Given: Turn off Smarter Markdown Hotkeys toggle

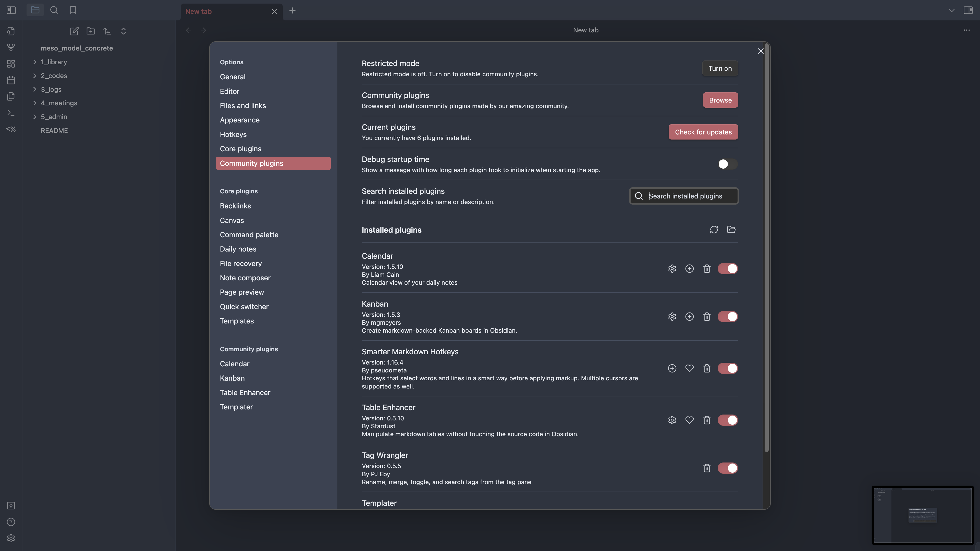Looking at the screenshot, I should pos(727,368).
